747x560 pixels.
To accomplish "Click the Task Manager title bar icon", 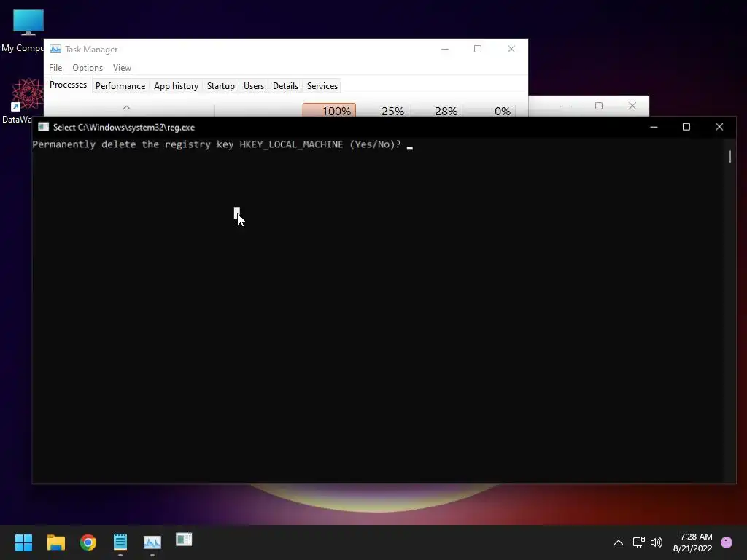I will click(55, 49).
